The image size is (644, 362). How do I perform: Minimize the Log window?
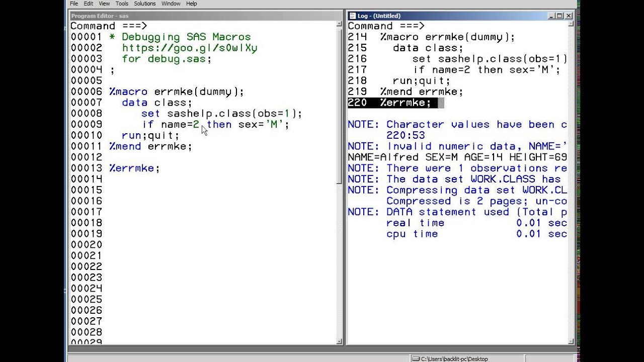point(551,16)
